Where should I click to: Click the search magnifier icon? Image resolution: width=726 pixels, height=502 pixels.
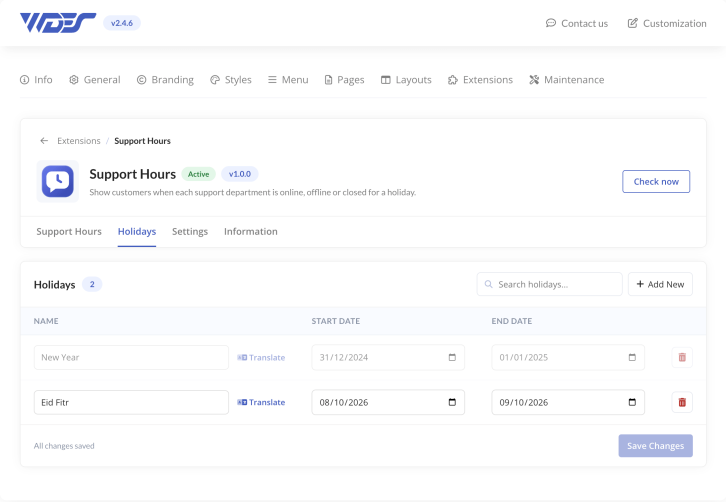pyautogui.click(x=488, y=284)
